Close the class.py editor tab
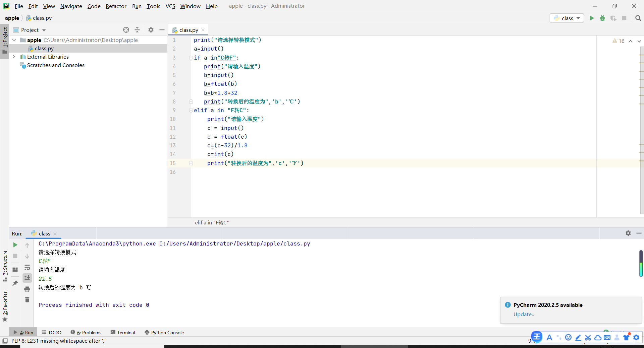Viewport: 644px width, 348px height. coord(203,30)
